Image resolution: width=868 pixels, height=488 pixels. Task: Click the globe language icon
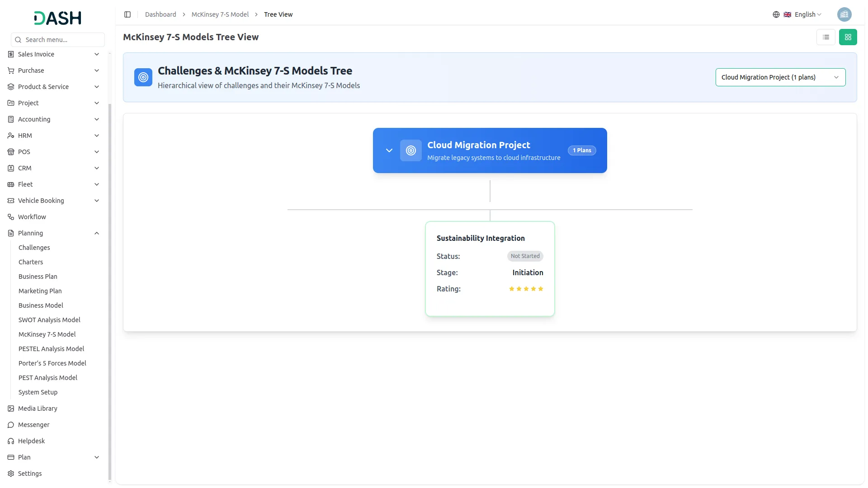pos(776,14)
